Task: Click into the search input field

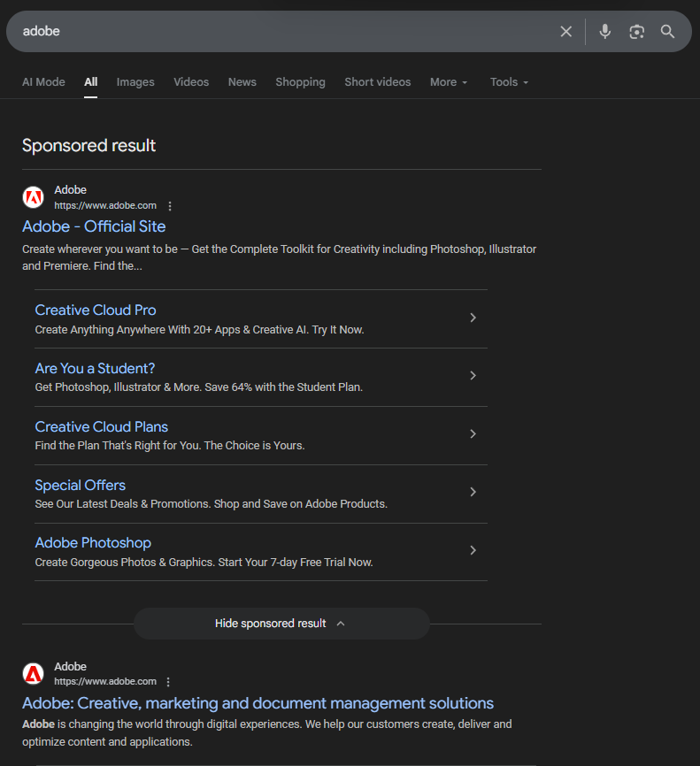Action: 283,32
